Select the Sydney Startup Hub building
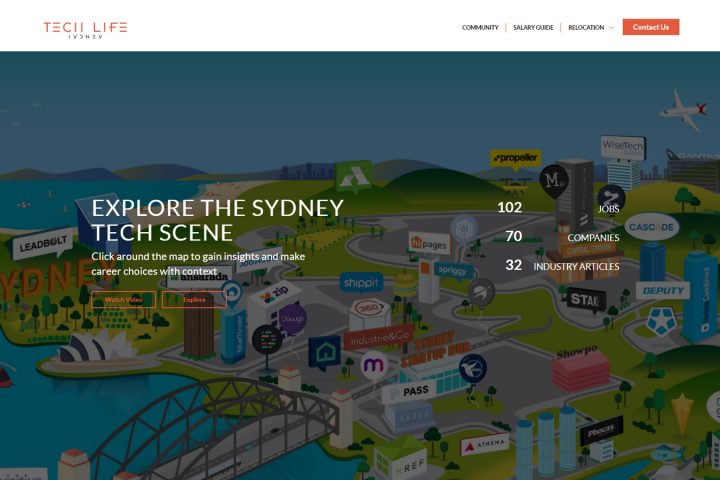The width and height of the screenshot is (720, 480). point(434,363)
